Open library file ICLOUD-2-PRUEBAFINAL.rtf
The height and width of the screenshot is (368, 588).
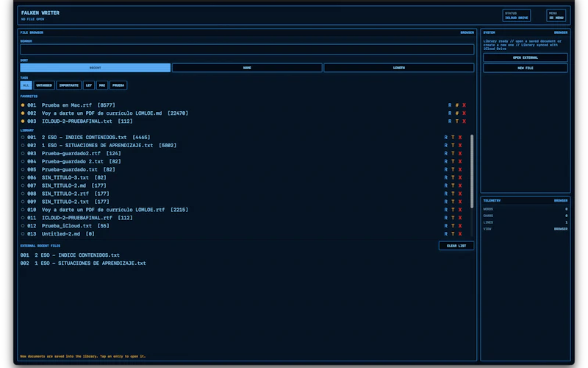[x=79, y=218]
